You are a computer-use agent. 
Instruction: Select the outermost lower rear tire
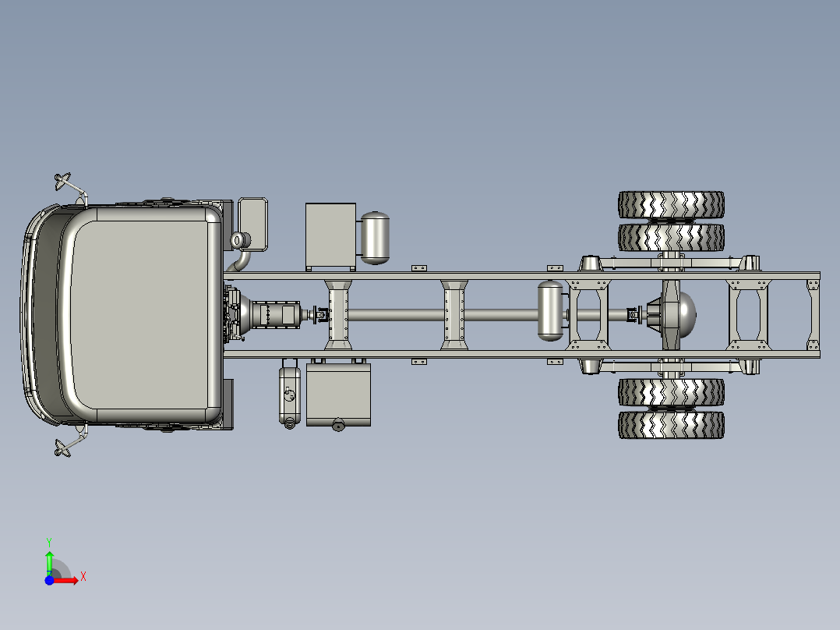tap(671, 425)
